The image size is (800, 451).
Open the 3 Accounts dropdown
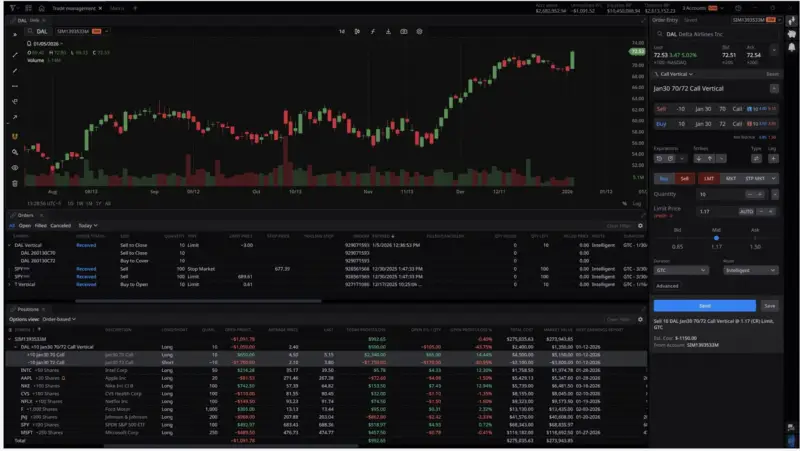click(x=703, y=8)
